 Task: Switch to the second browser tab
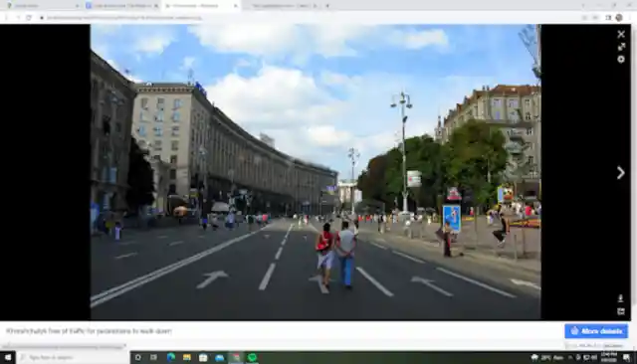(x=121, y=6)
